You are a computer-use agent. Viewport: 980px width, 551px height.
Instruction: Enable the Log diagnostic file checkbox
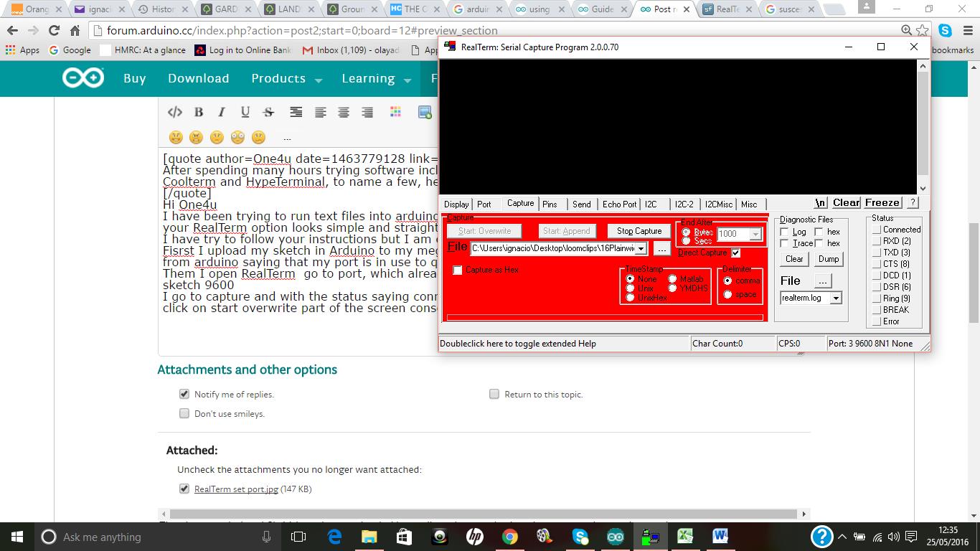pyautogui.click(x=784, y=232)
